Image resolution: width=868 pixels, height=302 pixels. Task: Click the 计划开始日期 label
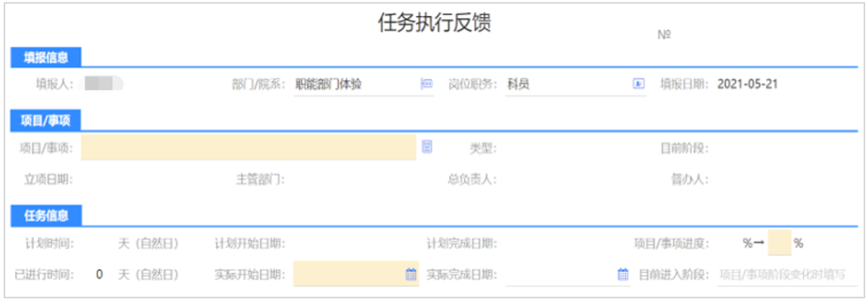click(x=250, y=243)
